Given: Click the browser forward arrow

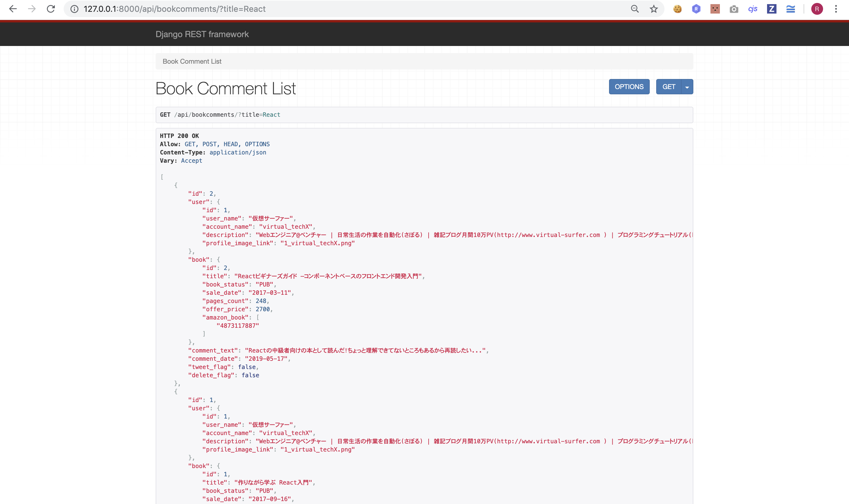Looking at the screenshot, I should 32,9.
